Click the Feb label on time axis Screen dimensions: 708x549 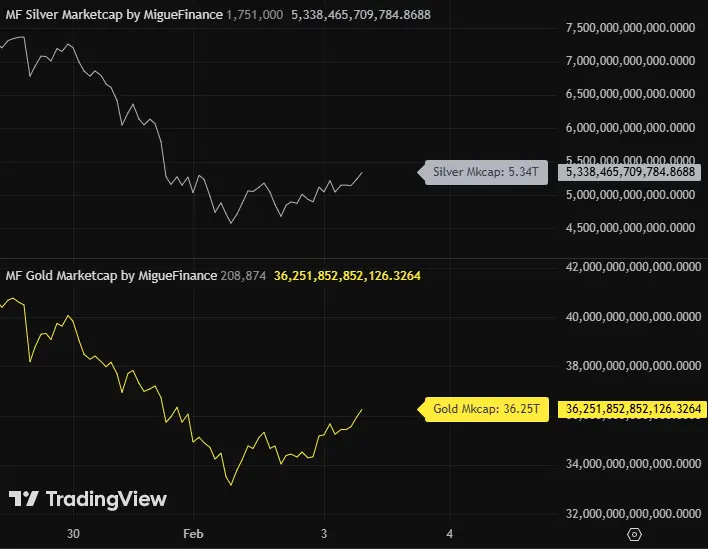193,534
